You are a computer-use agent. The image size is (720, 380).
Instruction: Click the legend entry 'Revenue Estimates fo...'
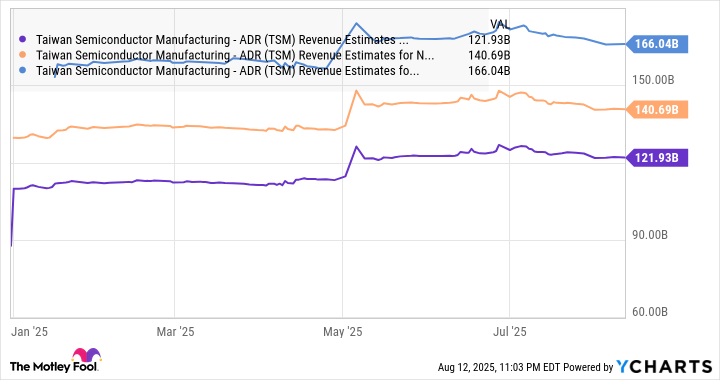pyautogui.click(x=228, y=70)
